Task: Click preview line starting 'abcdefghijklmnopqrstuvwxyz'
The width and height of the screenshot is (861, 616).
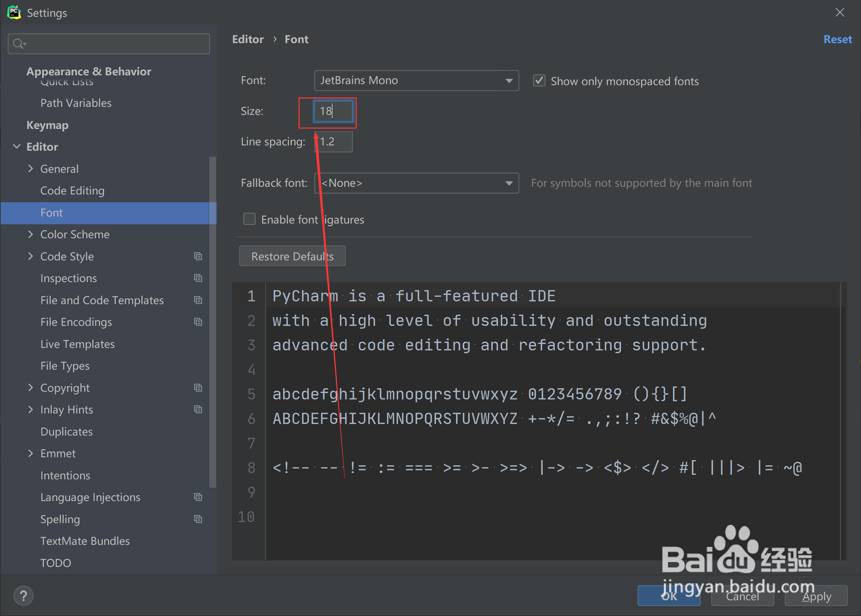Action: (x=480, y=395)
